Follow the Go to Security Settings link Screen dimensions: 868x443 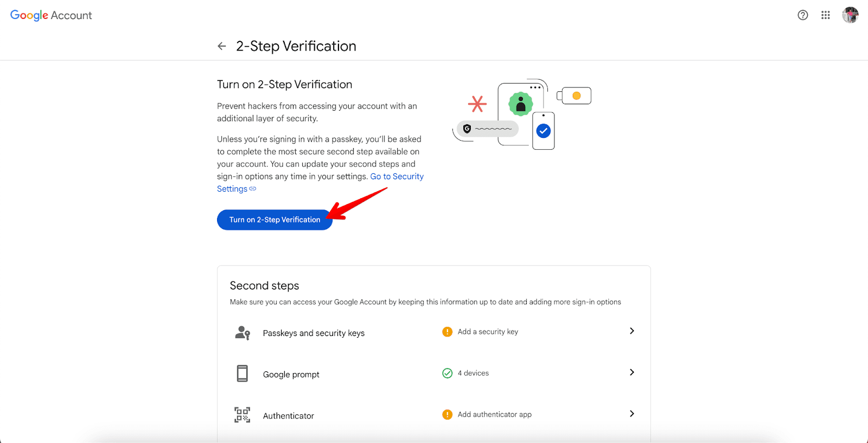click(x=397, y=176)
